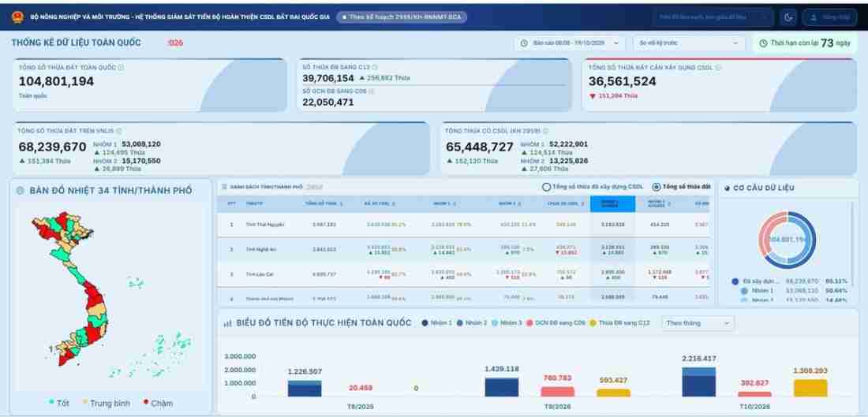868x417 pixels.
Task: Click pie icon beside 'Cơ cấu dữ liệu'
Action: [x=728, y=188]
